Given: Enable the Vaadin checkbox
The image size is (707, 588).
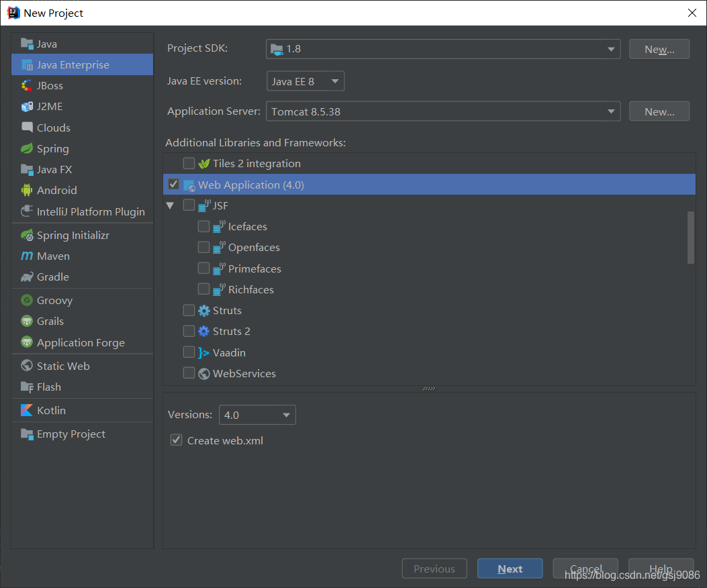Looking at the screenshot, I should tap(189, 352).
